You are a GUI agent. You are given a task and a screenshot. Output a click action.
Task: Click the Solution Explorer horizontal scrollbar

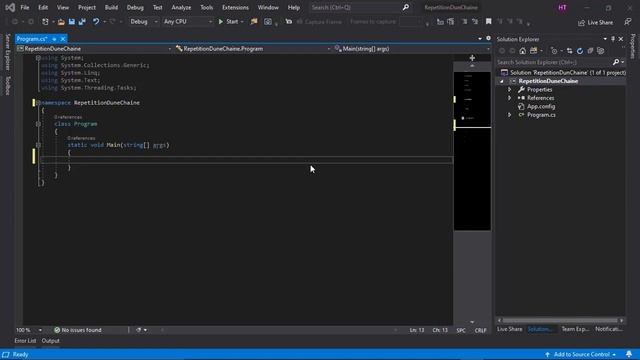point(560,321)
